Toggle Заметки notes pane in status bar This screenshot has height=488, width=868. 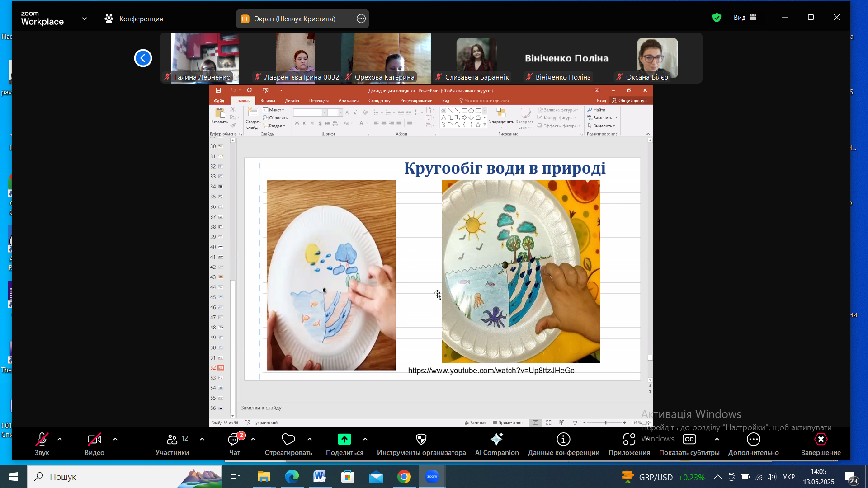point(475,423)
